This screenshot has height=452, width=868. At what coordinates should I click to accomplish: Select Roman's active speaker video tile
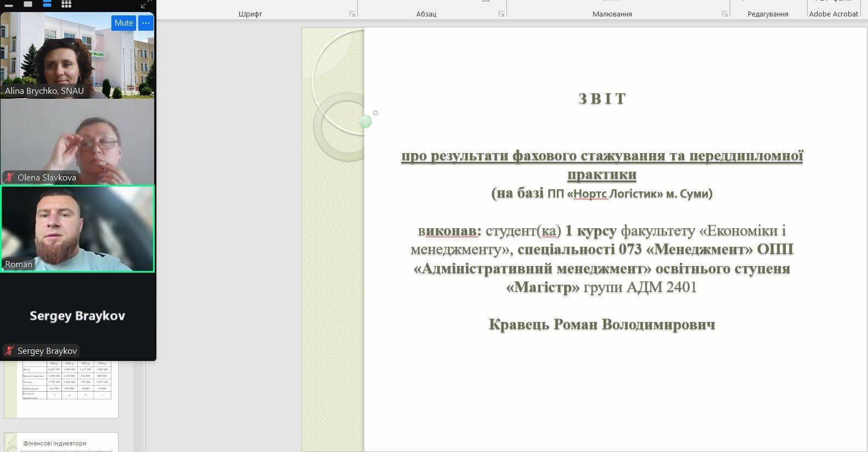(77, 228)
